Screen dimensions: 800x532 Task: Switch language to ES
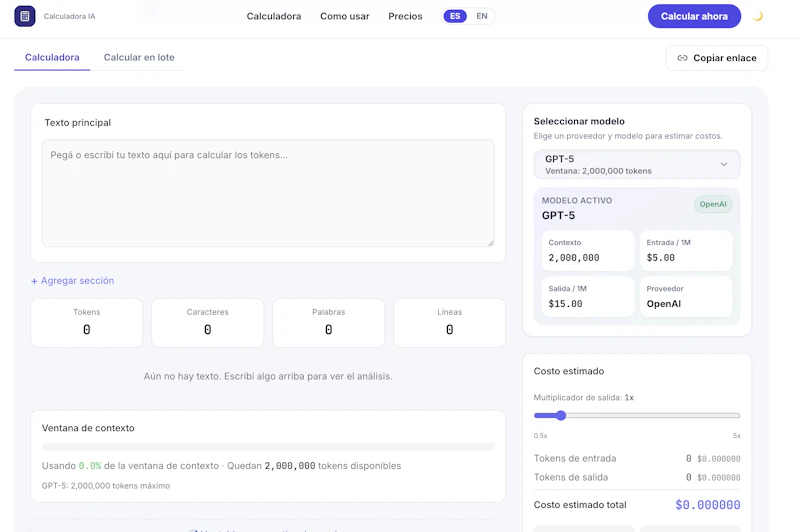tap(455, 16)
